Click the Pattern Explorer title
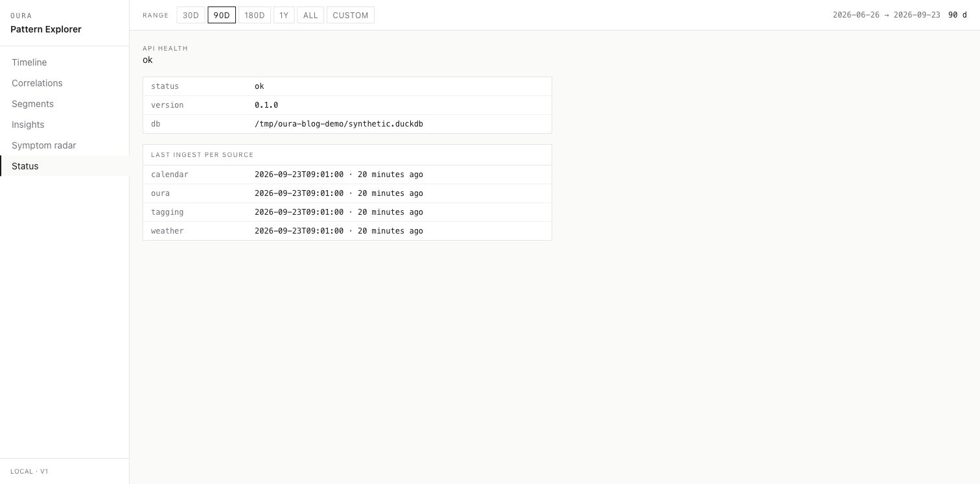 click(x=46, y=29)
